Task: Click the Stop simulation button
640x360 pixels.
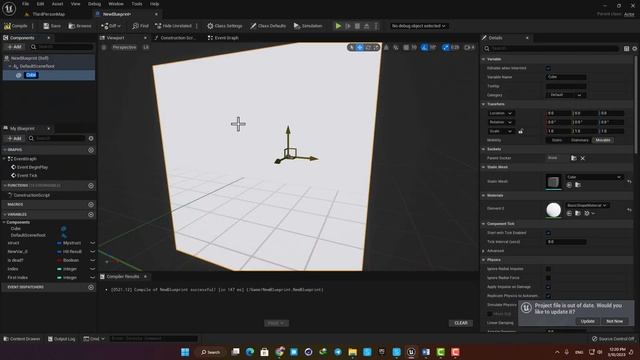Action: pyautogui.click(x=357, y=26)
